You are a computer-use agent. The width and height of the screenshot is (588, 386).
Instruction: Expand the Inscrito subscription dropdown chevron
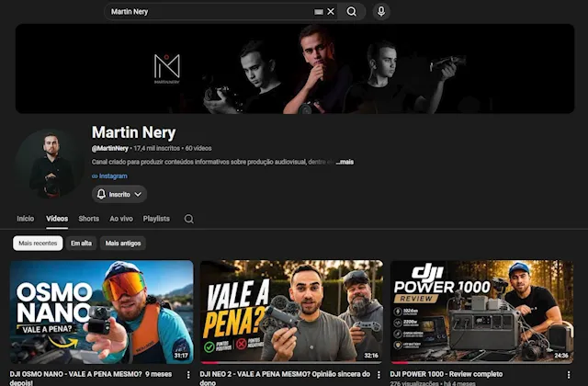(x=138, y=194)
